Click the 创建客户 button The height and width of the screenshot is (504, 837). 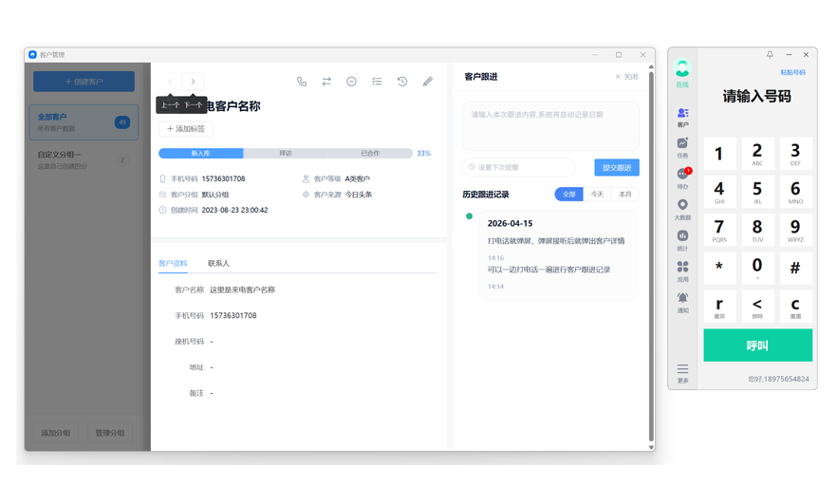click(84, 82)
